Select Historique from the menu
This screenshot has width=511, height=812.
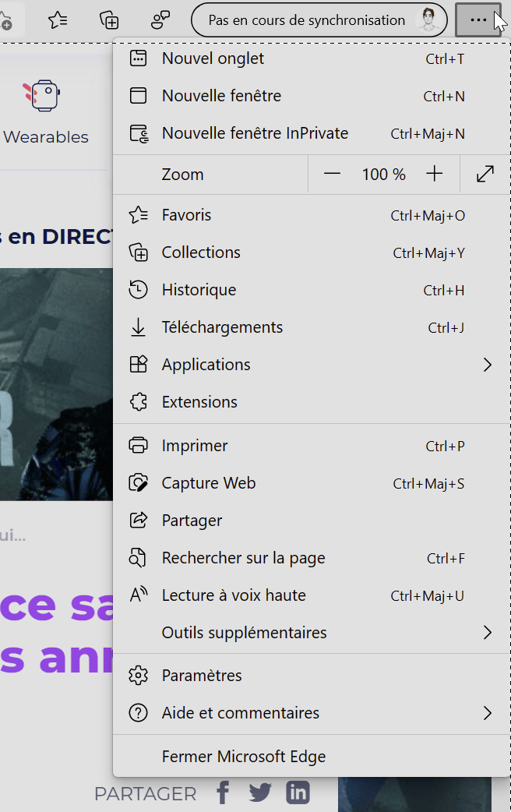(312, 290)
